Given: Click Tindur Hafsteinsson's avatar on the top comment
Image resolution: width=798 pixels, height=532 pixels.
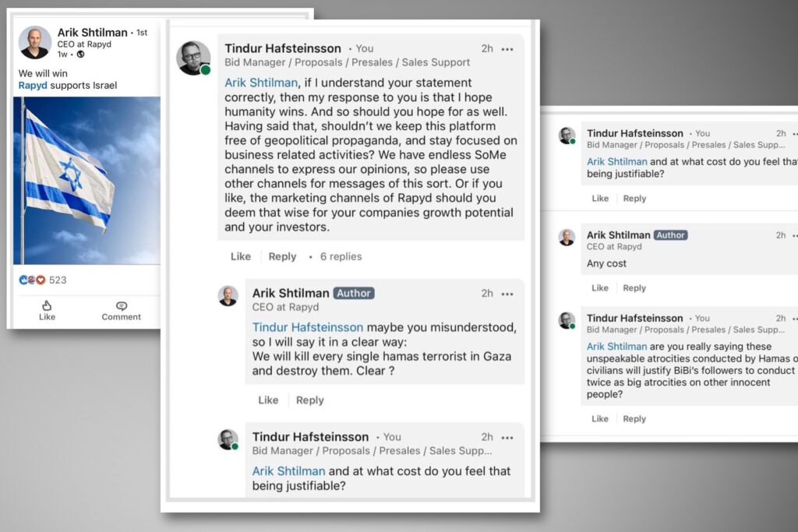Looking at the screenshot, I should [x=193, y=58].
